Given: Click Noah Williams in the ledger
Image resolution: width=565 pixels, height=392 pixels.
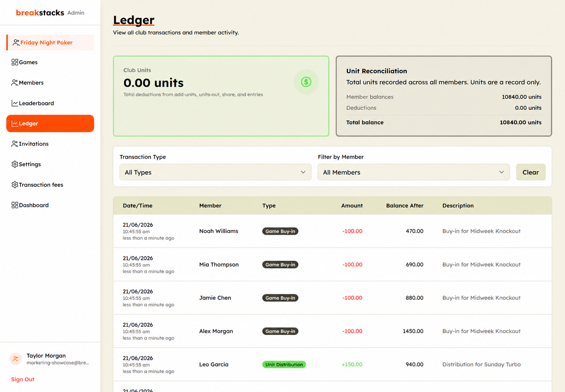Looking at the screenshot, I should [218, 231].
